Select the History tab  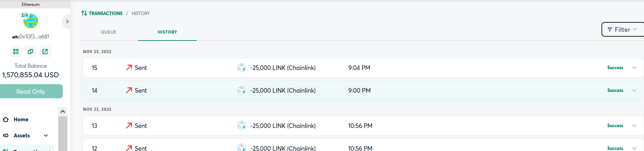167,32
